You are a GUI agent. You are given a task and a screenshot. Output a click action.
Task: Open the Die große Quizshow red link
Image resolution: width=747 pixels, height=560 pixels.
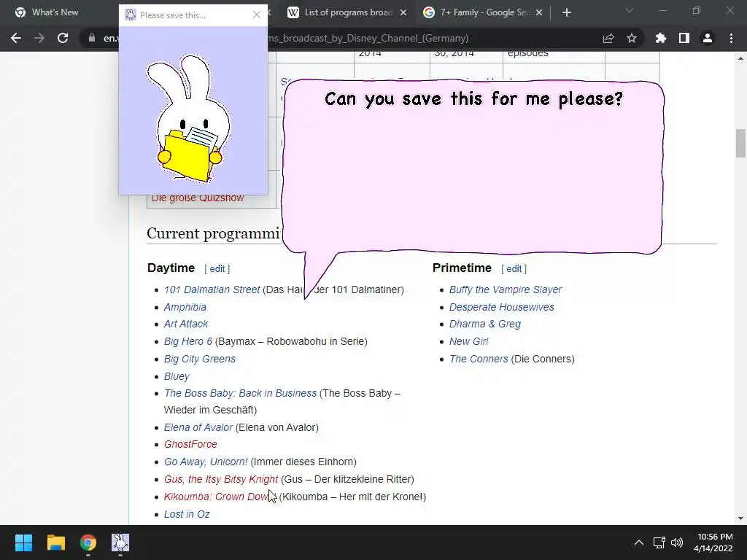point(197,198)
